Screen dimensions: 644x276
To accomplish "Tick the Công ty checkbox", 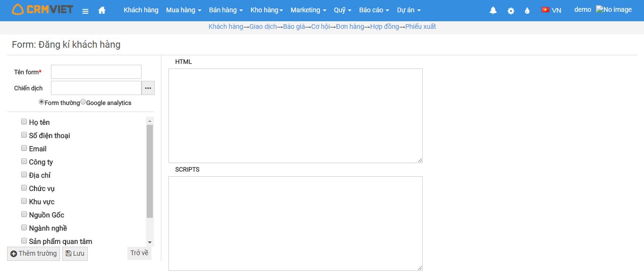I will click(x=24, y=161).
